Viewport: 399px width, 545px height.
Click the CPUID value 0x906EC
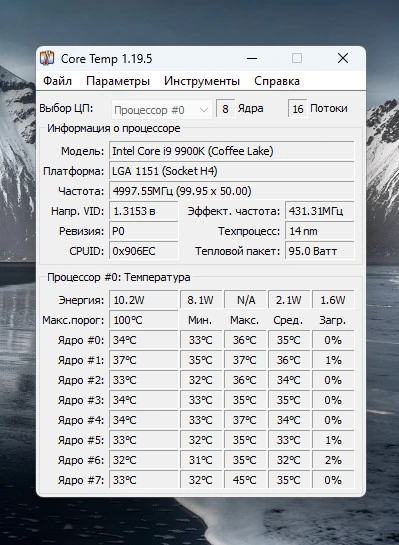144,251
